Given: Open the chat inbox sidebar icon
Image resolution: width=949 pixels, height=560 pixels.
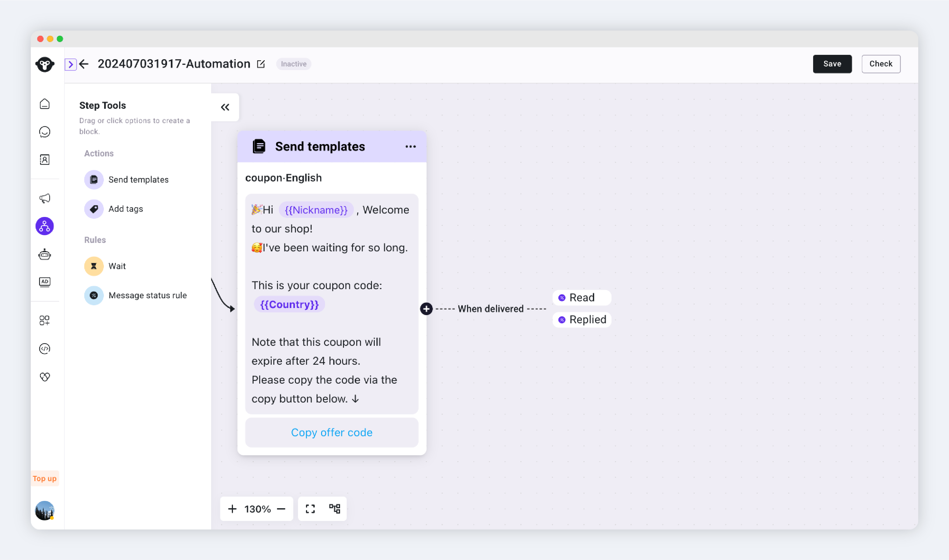Looking at the screenshot, I should click(44, 132).
